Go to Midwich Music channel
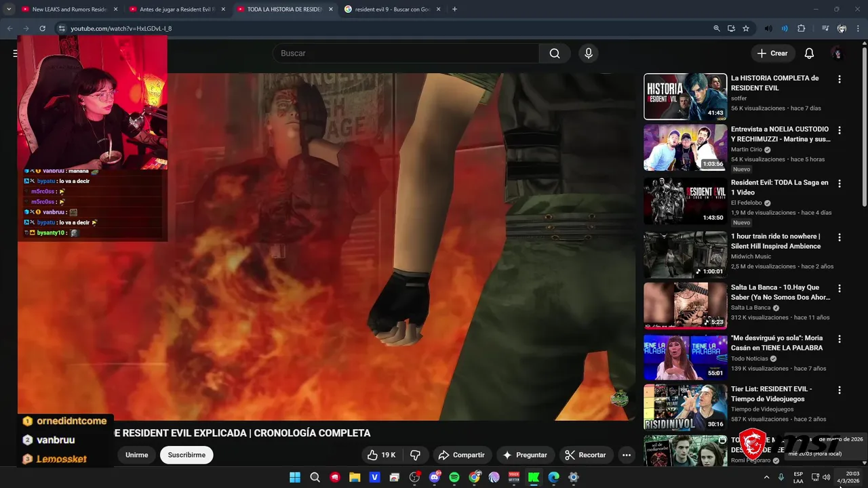 pos(751,256)
